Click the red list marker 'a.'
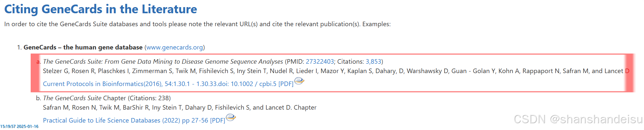This screenshot has width=644, height=130. (38, 61)
